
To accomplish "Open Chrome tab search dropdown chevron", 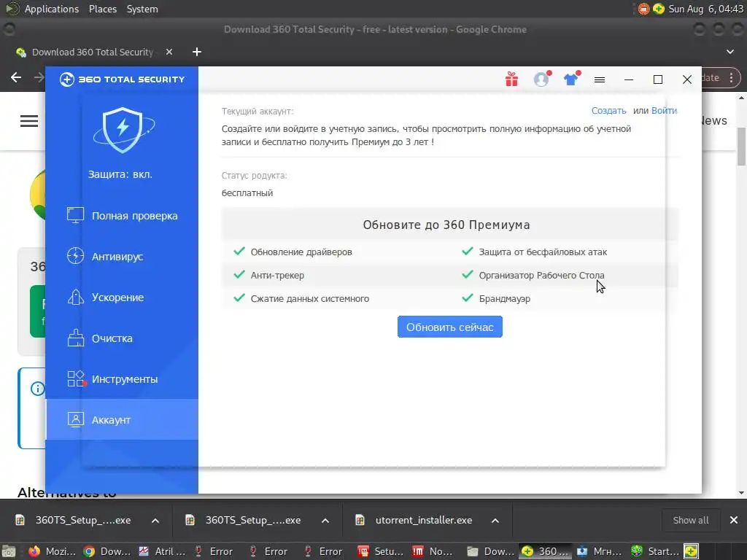I will [x=729, y=52].
